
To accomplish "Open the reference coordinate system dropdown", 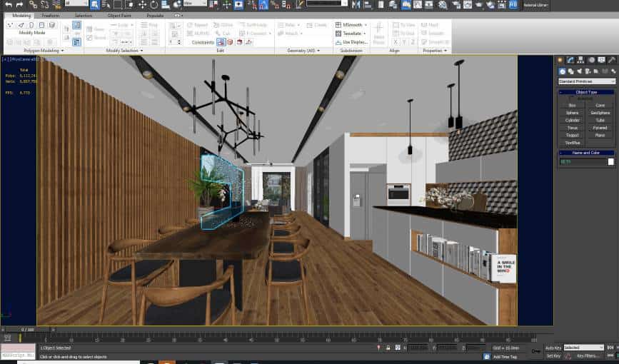I will [x=195, y=3].
